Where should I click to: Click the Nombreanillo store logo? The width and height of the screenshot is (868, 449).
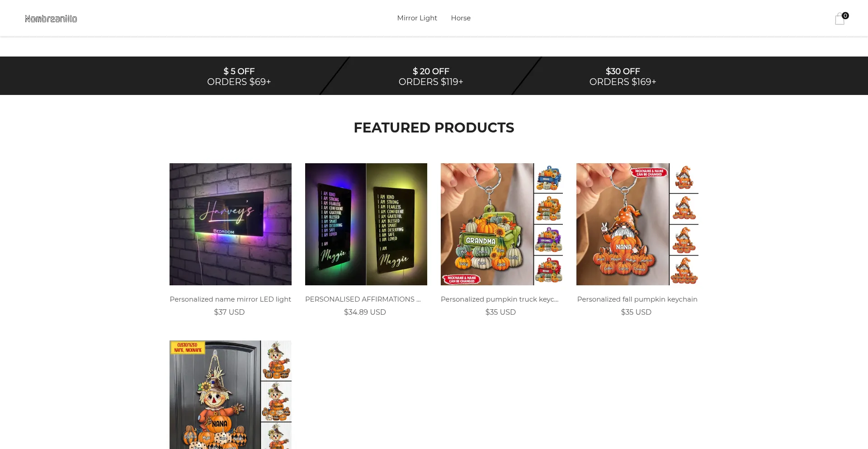[51, 19]
